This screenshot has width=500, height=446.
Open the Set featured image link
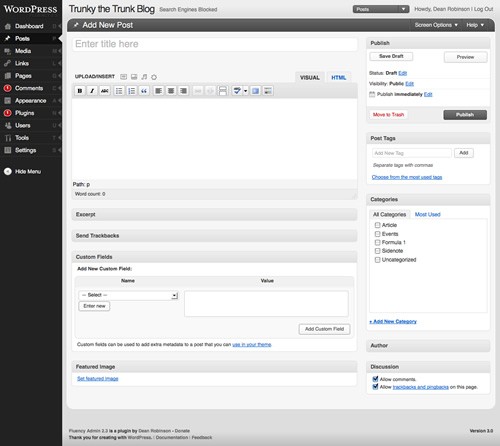pyautogui.click(x=97, y=379)
